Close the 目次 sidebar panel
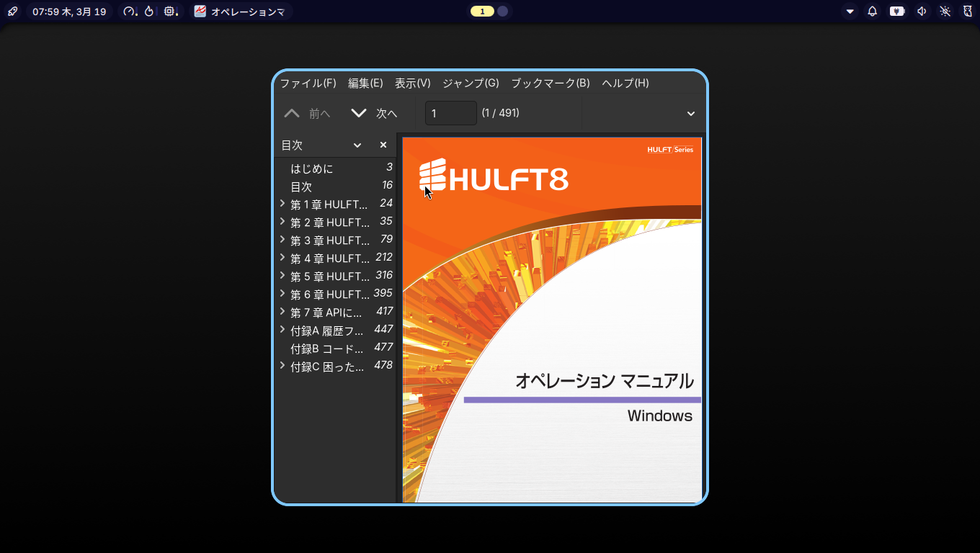The image size is (980, 553). tap(383, 145)
